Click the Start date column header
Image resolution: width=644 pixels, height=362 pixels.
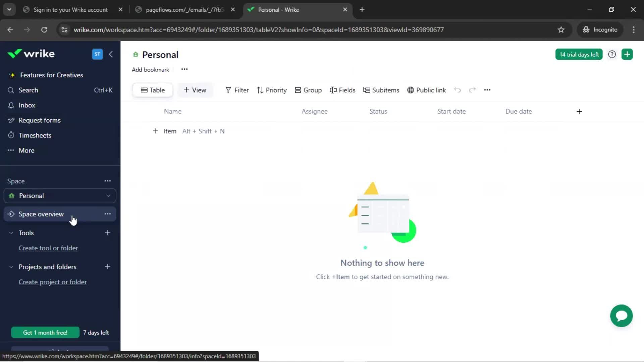(x=451, y=111)
